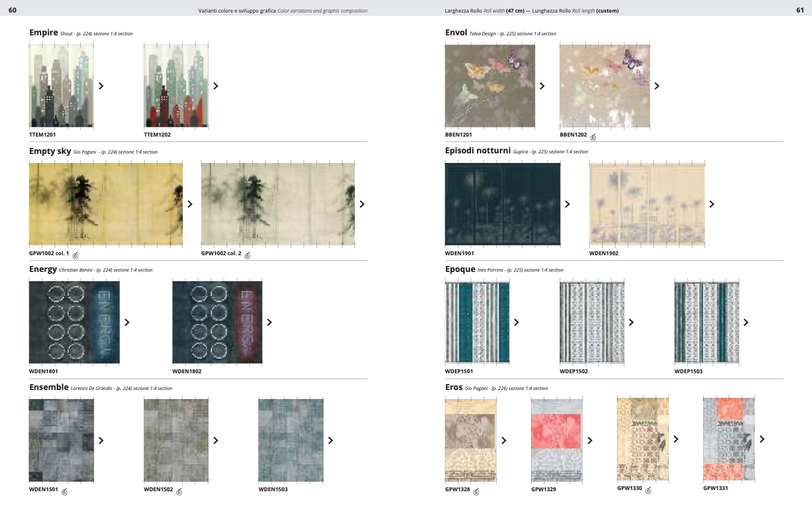
Task: Click the WDEP1502 product code label
Action: [x=573, y=371]
